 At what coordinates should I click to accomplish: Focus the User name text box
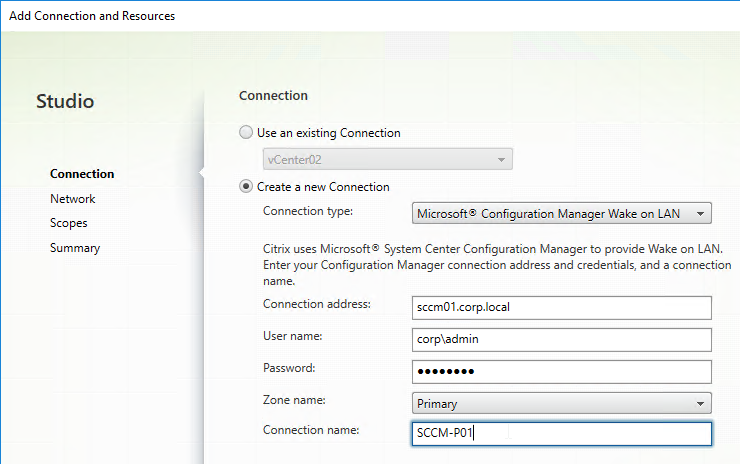[x=562, y=340]
